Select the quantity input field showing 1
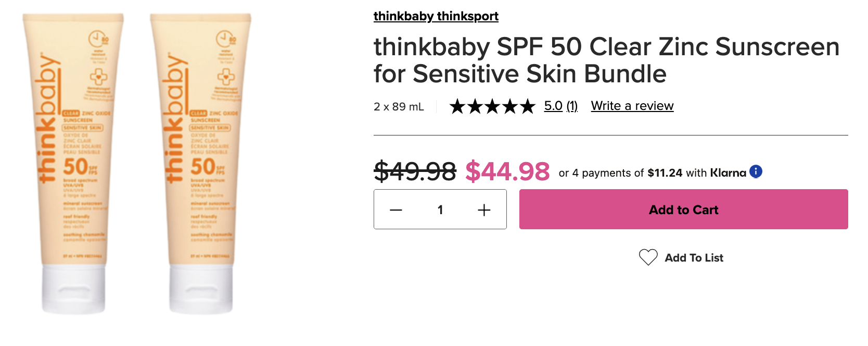 coord(440,210)
